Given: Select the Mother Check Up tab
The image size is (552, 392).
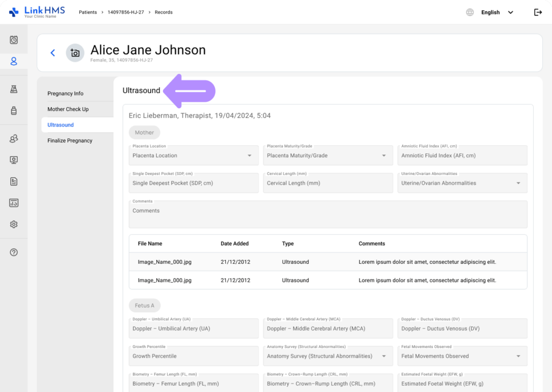Looking at the screenshot, I should 68,109.
